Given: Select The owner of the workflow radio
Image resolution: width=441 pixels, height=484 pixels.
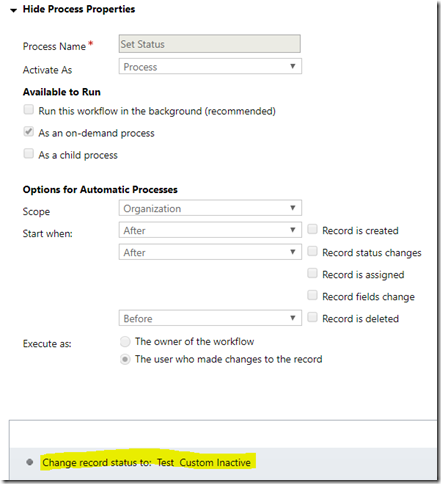Looking at the screenshot, I should (125, 342).
